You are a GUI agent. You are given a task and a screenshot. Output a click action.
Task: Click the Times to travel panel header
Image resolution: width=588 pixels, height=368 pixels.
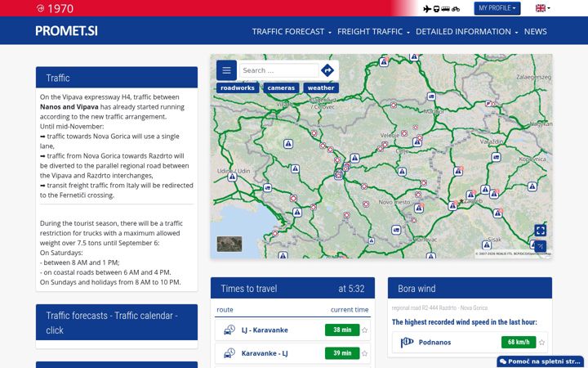click(x=292, y=289)
